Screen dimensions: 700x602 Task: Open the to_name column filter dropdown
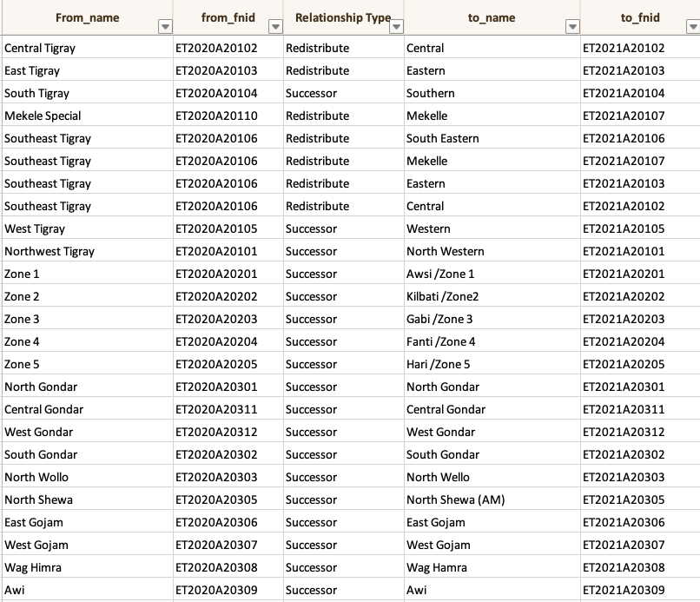click(572, 27)
